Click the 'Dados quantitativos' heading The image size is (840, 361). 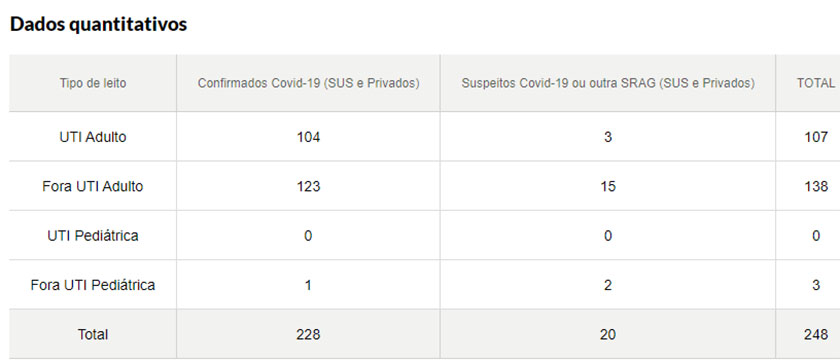click(99, 25)
